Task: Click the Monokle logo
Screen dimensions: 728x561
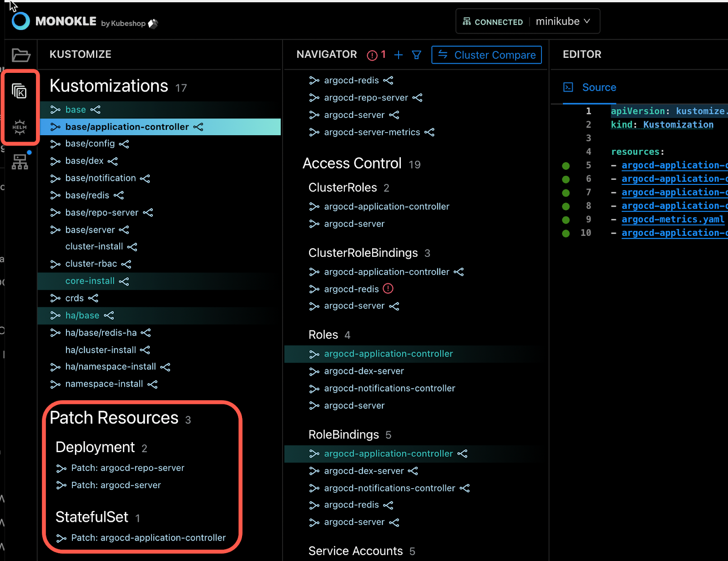Action: click(x=20, y=21)
